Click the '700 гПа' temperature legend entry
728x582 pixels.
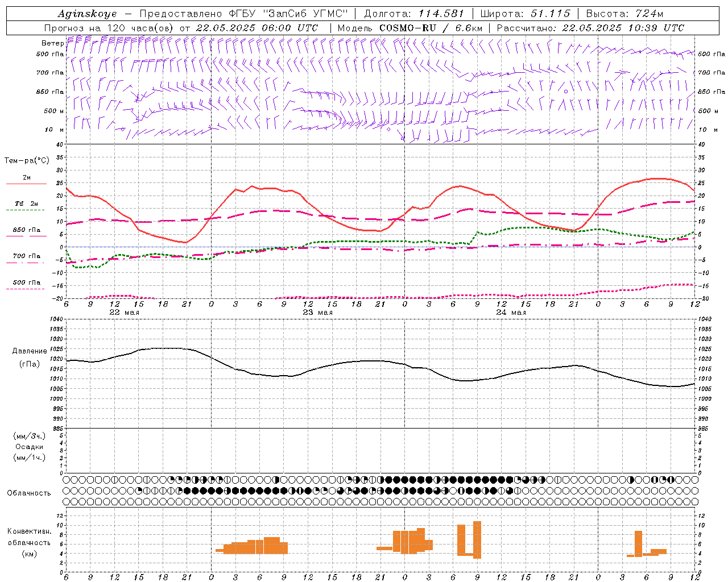click(27, 256)
